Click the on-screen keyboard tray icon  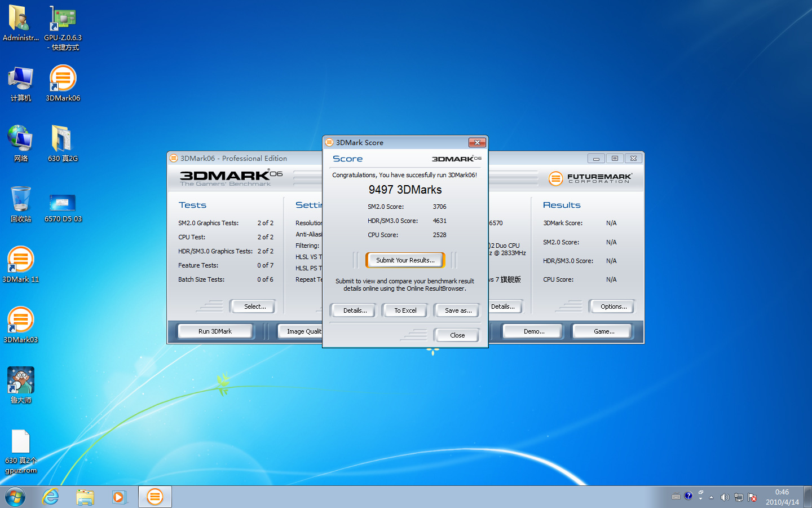[676, 497]
